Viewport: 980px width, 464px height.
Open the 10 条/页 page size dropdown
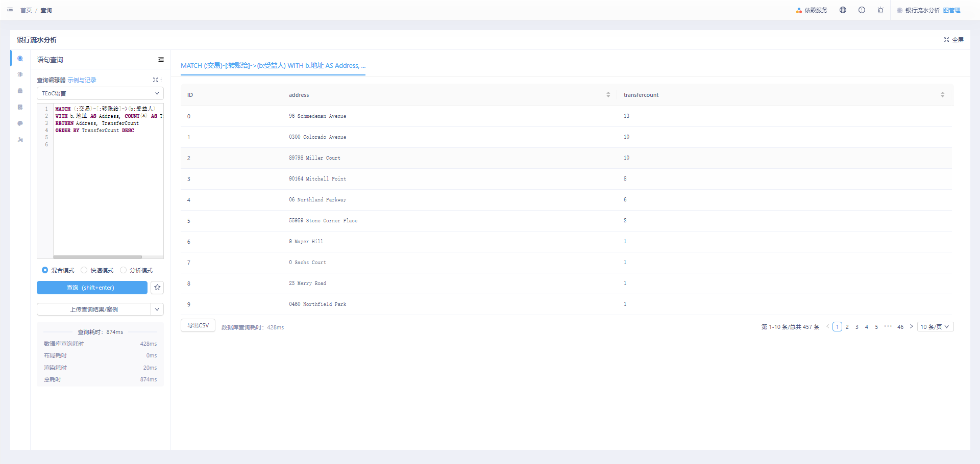935,327
